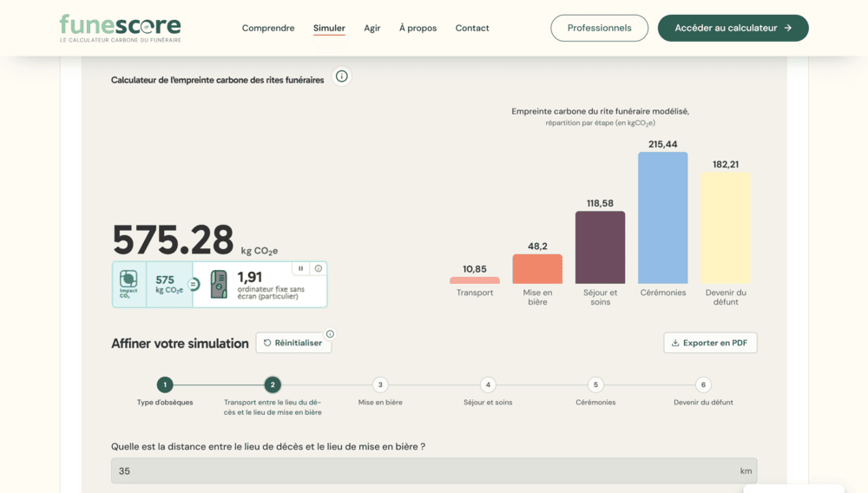Open info icon in the equivalence widget
The height and width of the screenshot is (493, 868).
coord(319,268)
